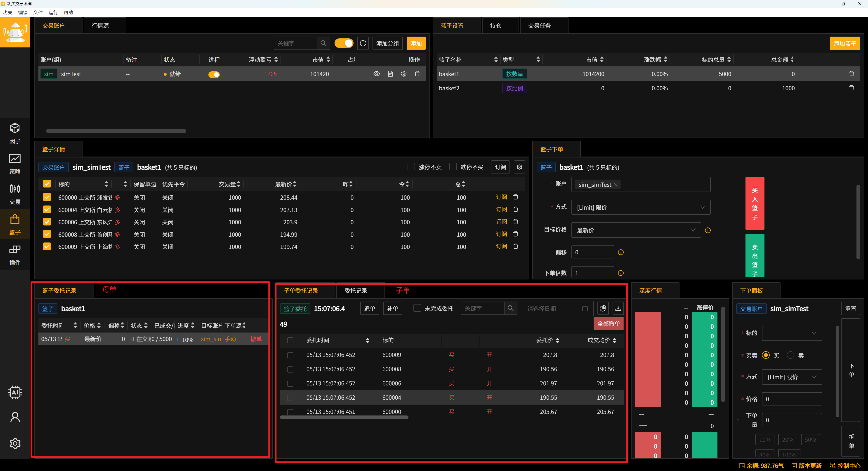Open the 因子 factor sidebar icon
This screenshot has height=471, width=868.
15,133
